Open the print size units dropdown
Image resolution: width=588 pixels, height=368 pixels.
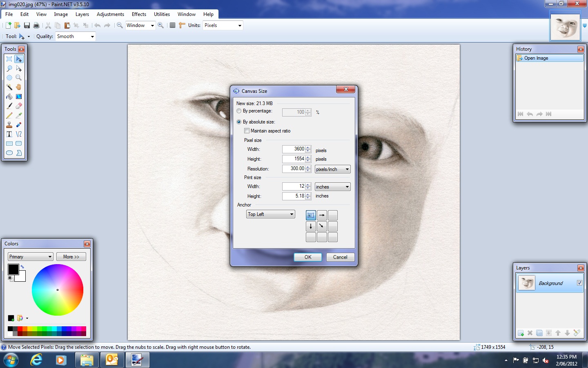click(332, 187)
